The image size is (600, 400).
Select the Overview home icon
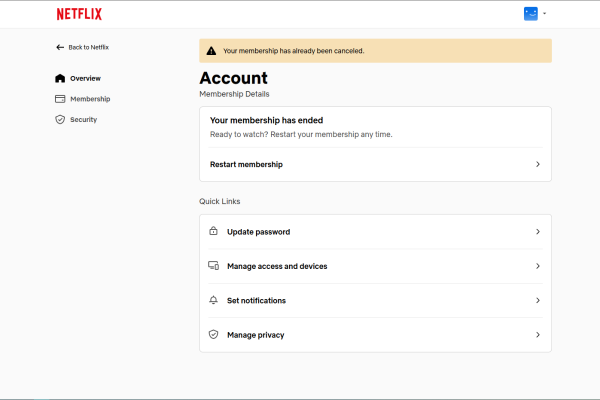pos(60,78)
